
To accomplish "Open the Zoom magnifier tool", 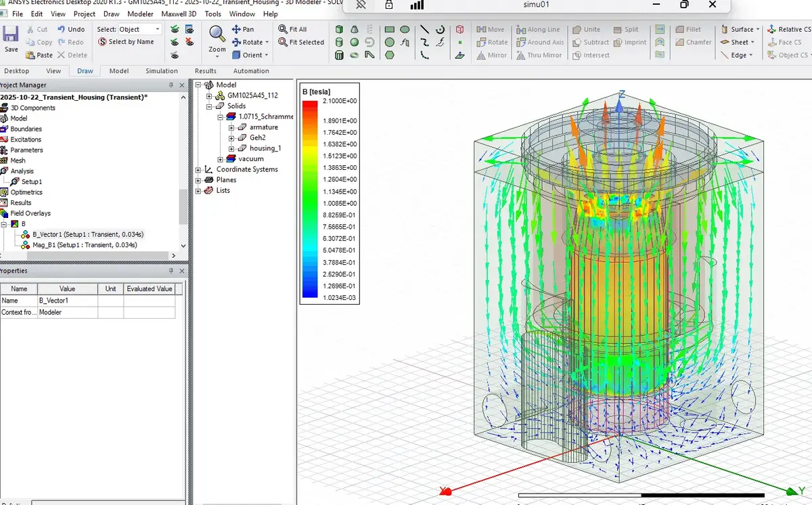I will click(x=217, y=33).
